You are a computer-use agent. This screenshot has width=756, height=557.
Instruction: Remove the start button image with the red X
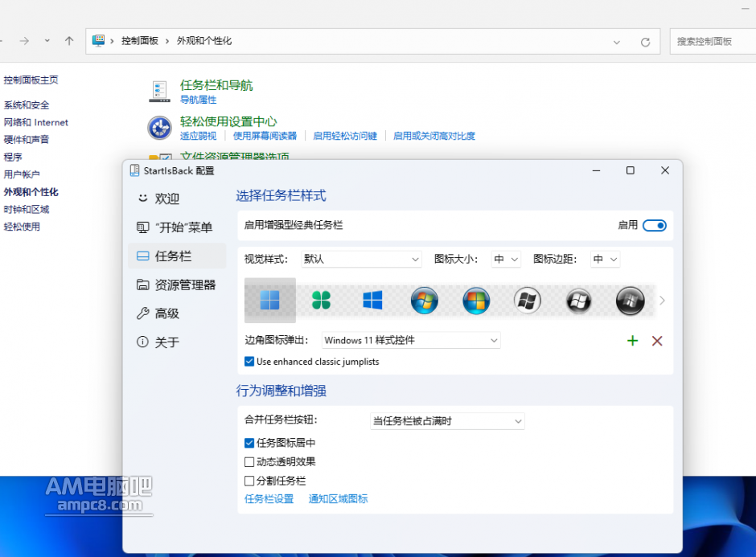(x=657, y=341)
